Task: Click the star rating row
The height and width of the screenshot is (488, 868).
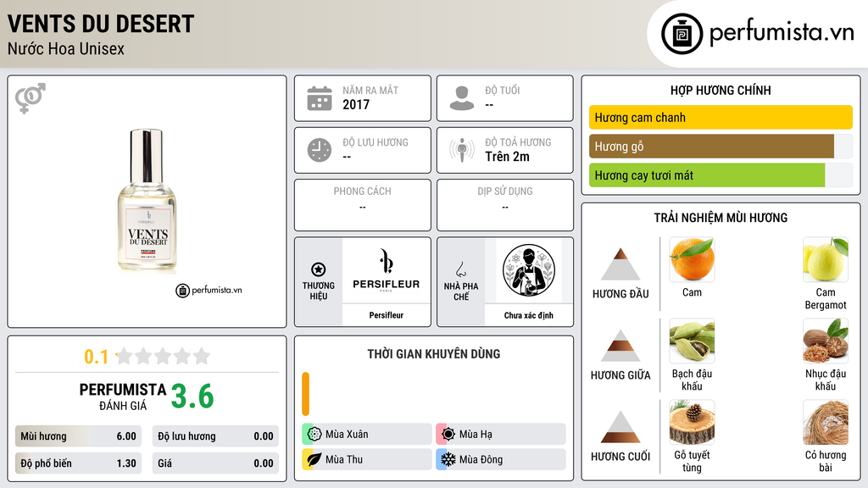Action: 164,357
